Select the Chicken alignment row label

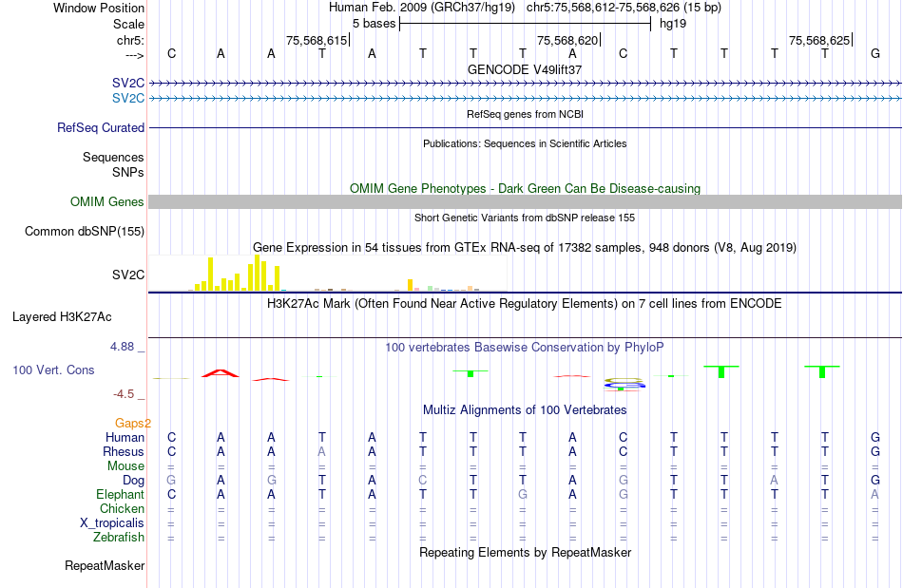pyautogui.click(x=122, y=508)
